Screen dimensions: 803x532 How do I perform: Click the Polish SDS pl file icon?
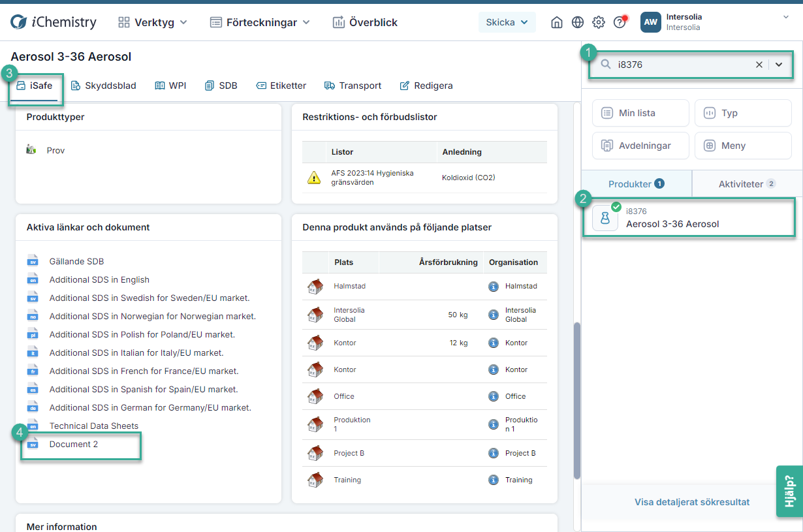33,334
